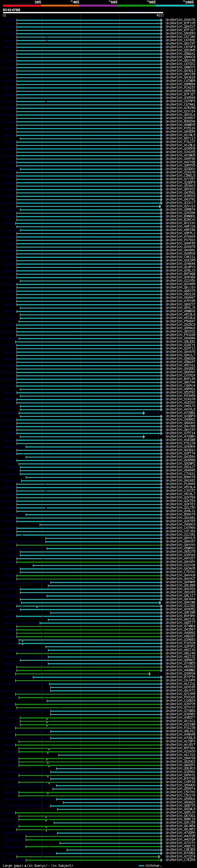The width and height of the screenshot is (197, 868).
Task: Select label UniRef100_C7U1K1
Action: click(x=180, y=474)
